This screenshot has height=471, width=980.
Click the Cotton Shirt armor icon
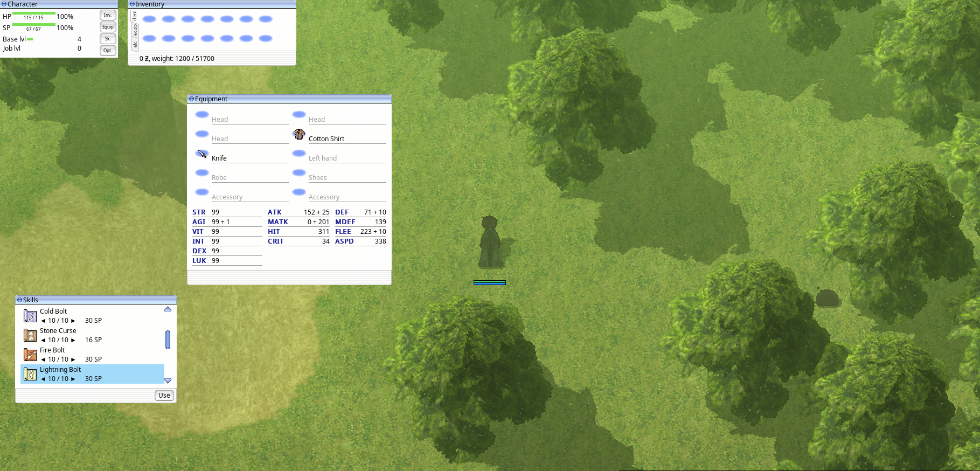point(299,134)
